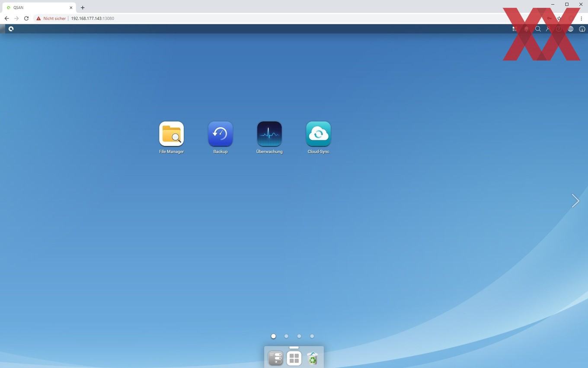Open the search magnifier in QSAN top bar

pyautogui.click(x=538, y=29)
